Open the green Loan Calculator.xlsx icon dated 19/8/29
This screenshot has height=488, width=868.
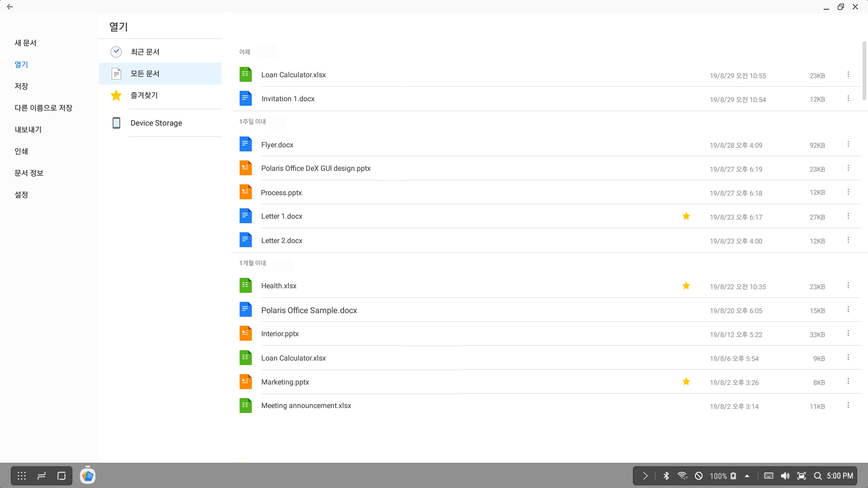[x=245, y=75]
